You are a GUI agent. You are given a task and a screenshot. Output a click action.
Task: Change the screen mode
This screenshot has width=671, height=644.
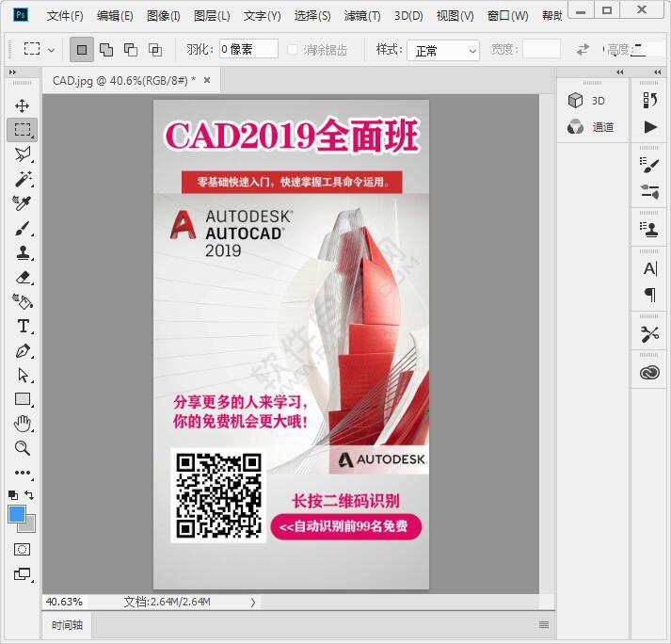(x=23, y=573)
